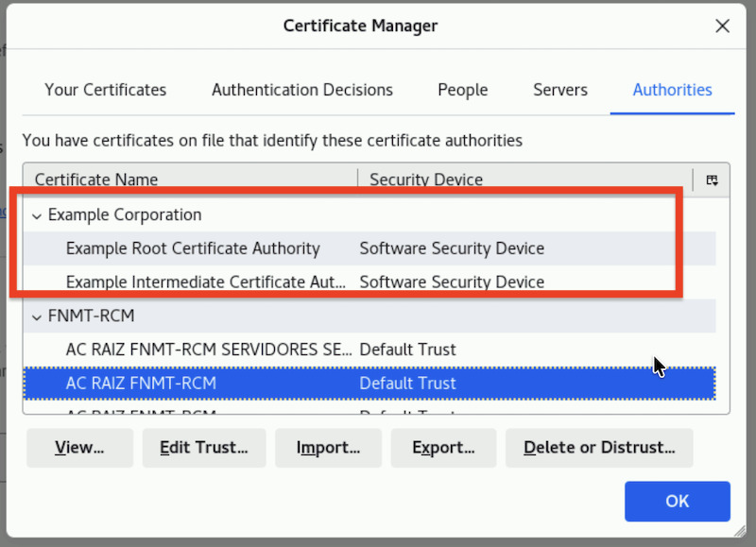756x547 pixels.
Task: Import a certificate with Import... button
Action: coord(328,448)
